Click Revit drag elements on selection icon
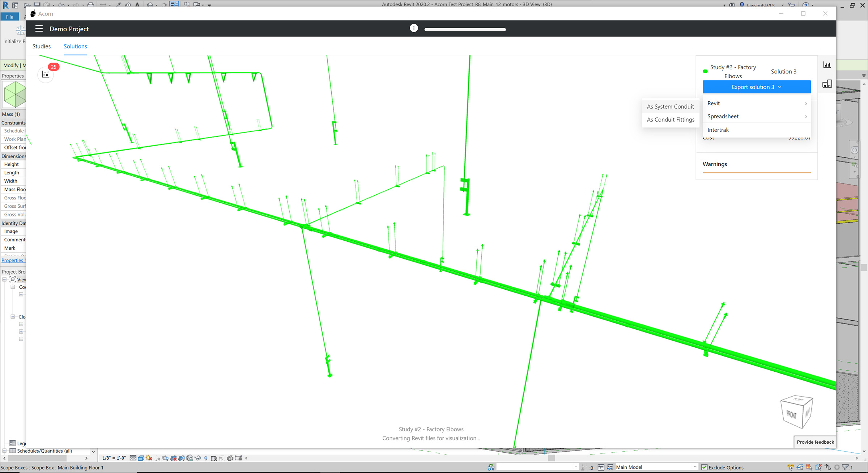This screenshot has height=473, width=868. pos(828,467)
